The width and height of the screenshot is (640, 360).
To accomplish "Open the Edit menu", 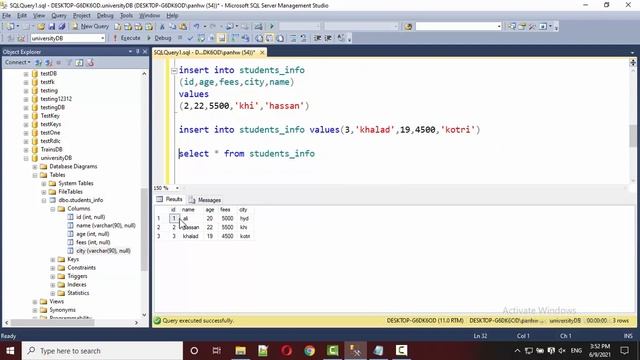I will pyautogui.click(x=22, y=16).
